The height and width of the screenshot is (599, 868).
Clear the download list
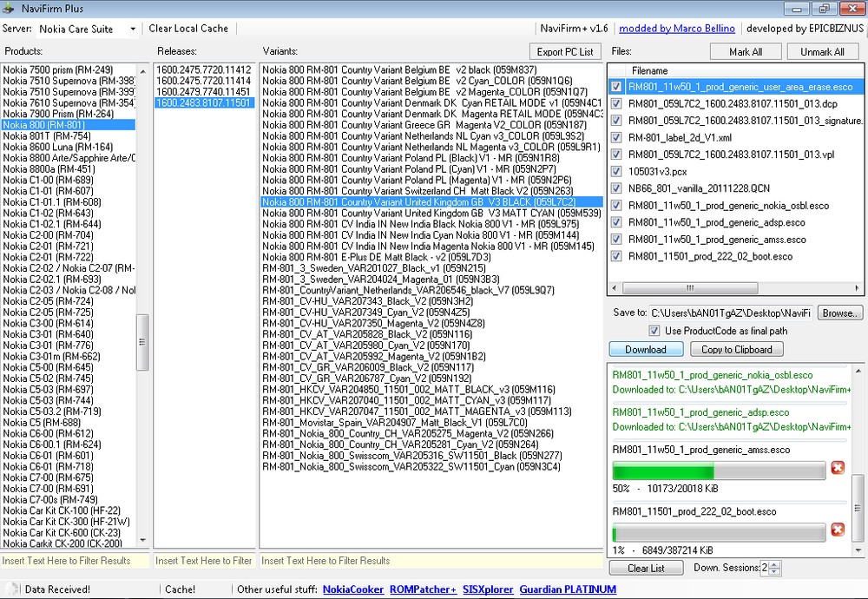646,568
